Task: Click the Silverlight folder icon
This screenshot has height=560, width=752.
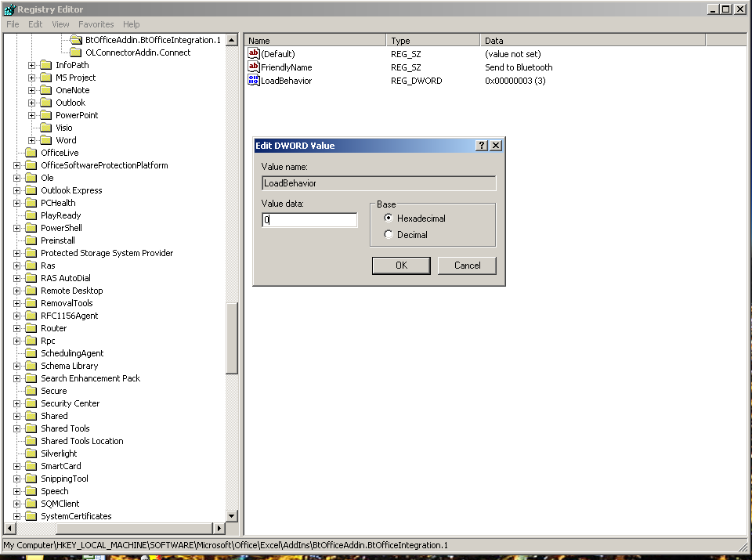Action: [x=31, y=453]
